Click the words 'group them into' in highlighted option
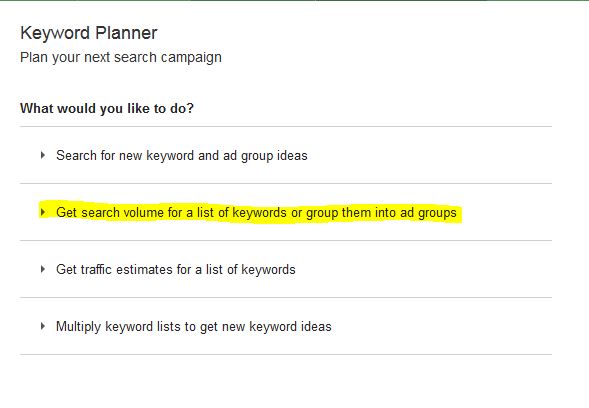 coord(351,213)
